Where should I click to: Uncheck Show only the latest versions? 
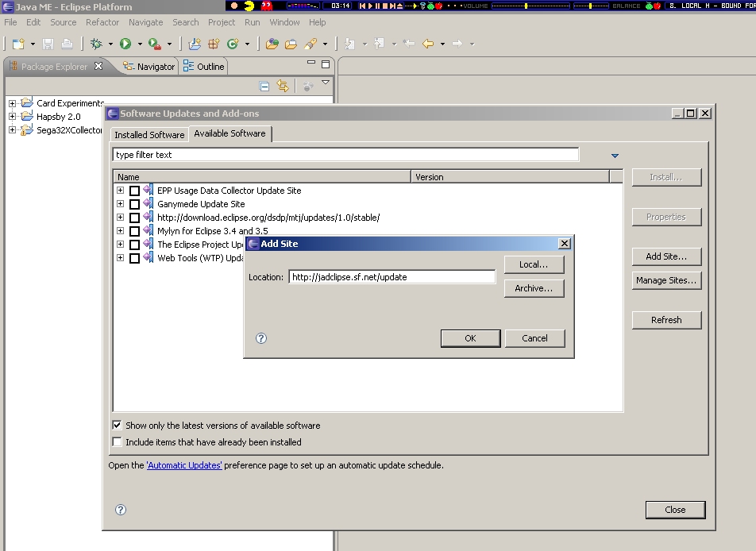pyautogui.click(x=118, y=426)
